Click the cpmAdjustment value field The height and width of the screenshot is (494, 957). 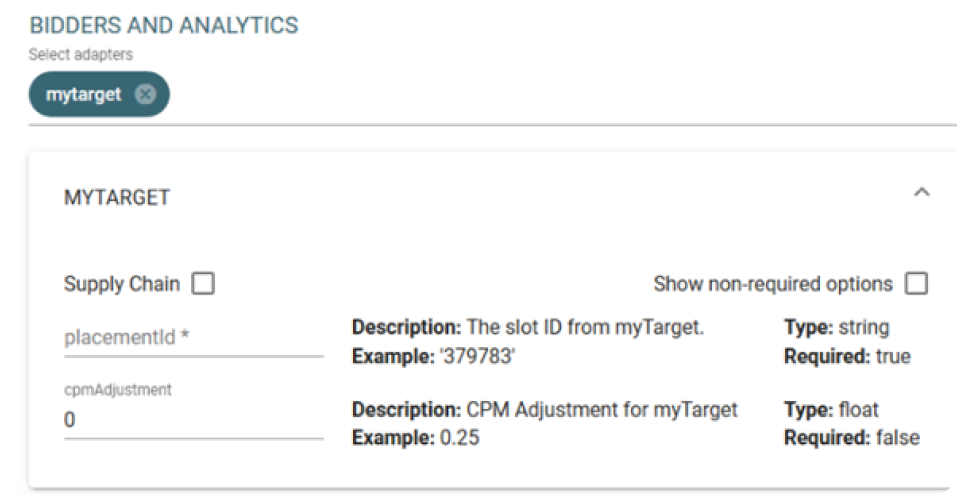click(x=193, y=420)
